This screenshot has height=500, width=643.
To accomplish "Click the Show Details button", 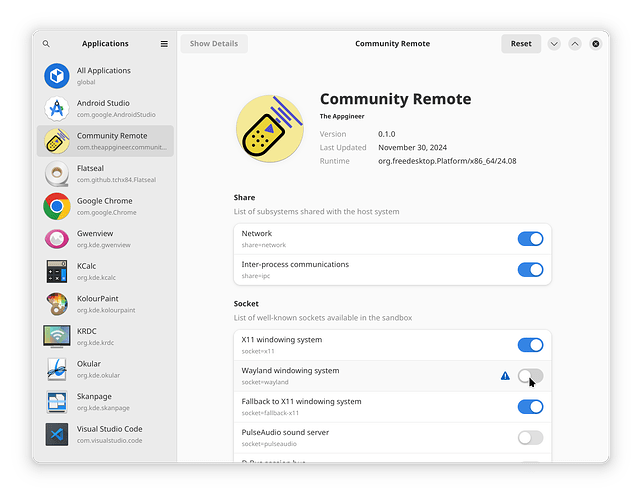I will [x=214, y=43].
